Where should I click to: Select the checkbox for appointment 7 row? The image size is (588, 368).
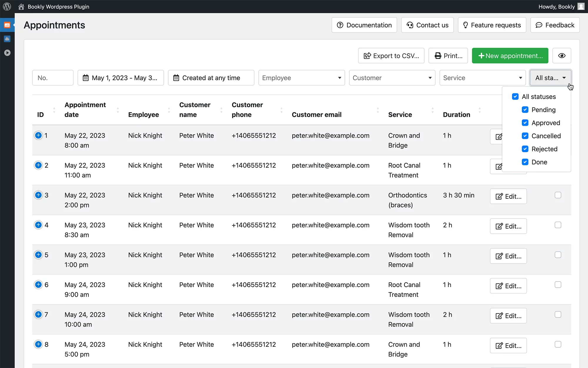click(x=558, y=314)
